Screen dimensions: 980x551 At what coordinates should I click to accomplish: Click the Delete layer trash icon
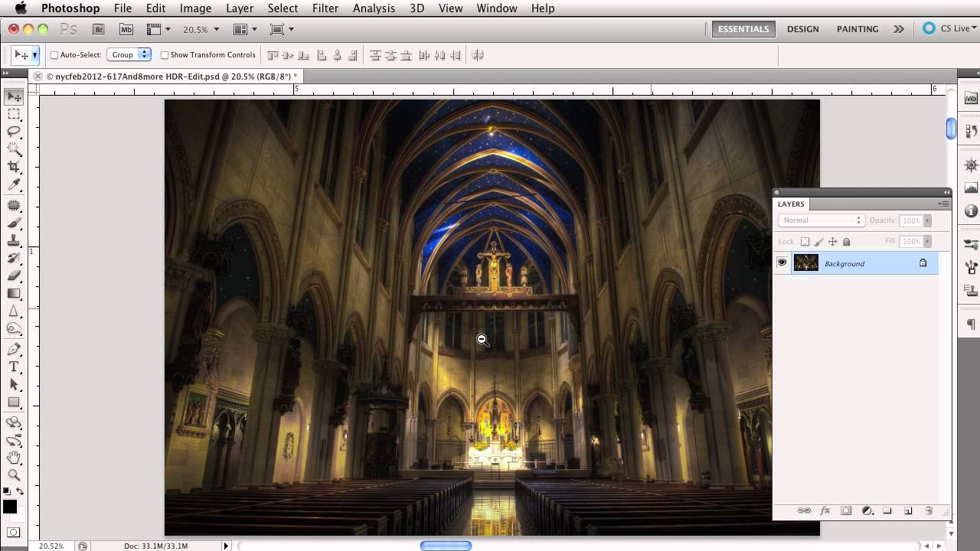click(x=929, y=510)
